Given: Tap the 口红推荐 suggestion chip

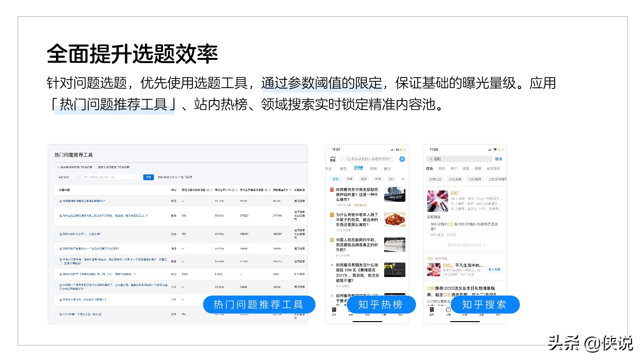Looking at the screenshot, I should [475, 179].
